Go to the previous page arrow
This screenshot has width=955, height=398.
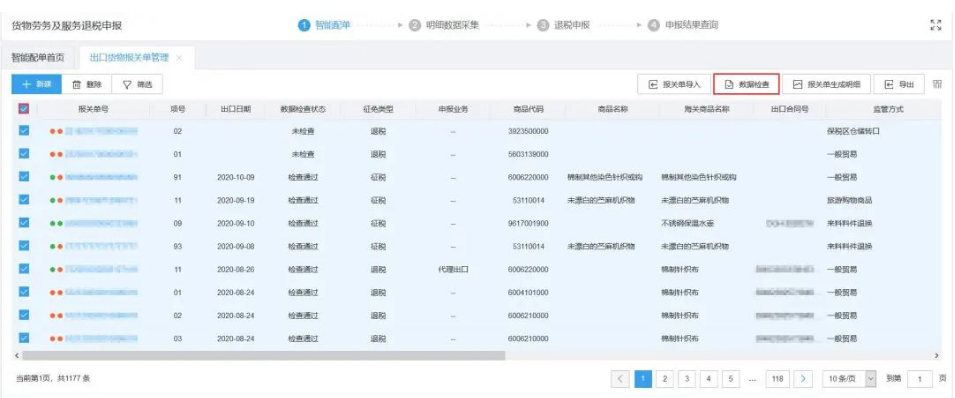620,378
